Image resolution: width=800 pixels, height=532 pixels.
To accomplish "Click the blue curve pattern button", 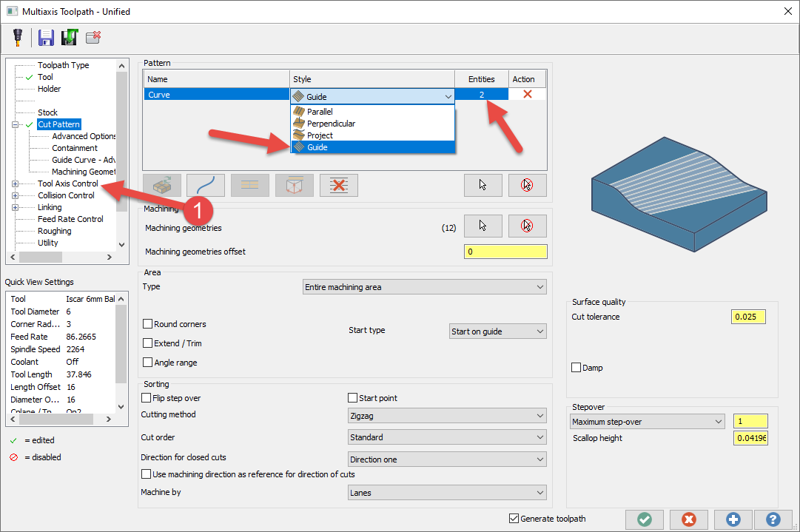I will (206, 185).
